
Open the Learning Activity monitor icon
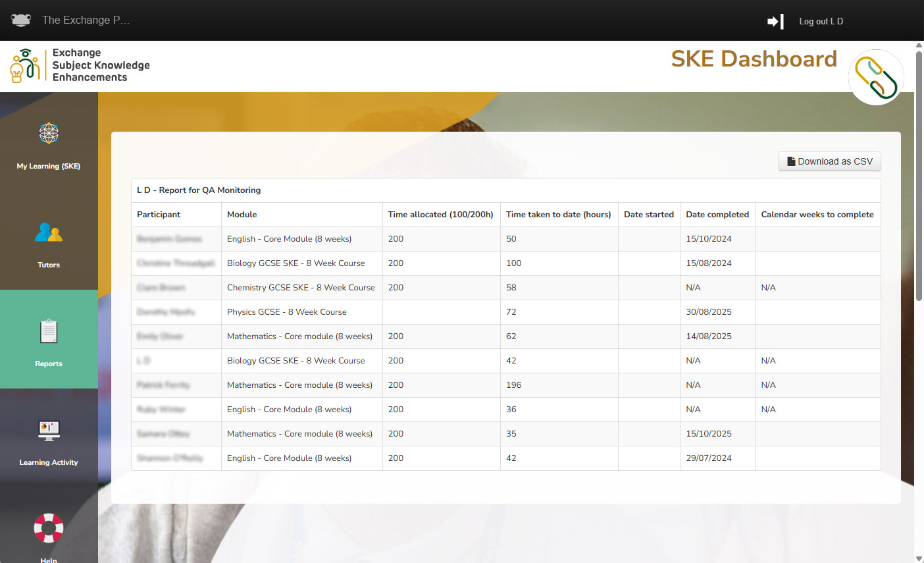pos(49,431)
